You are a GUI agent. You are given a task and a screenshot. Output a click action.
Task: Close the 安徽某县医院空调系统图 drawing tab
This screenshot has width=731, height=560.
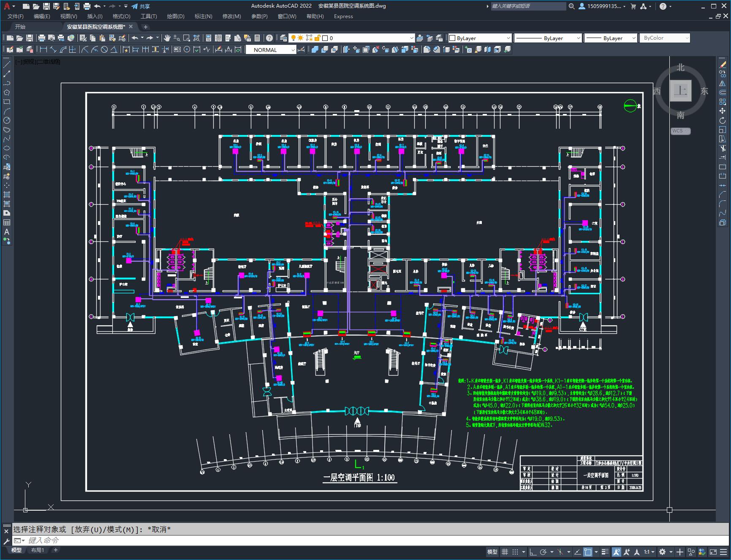point(131,27)
